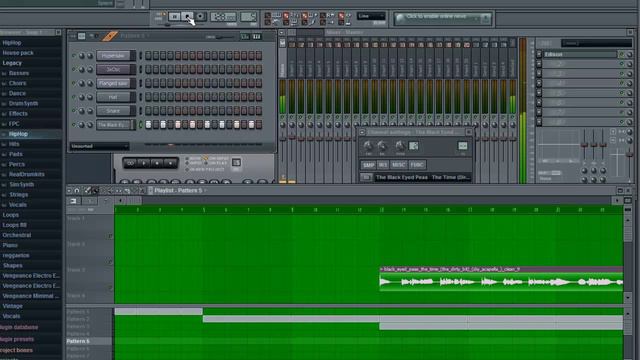Select the highlighted HipHop folder in the browser
Image resolution: width=640 pixels, height=360 pixels.
pyautogui.click(x=18, y=134)
